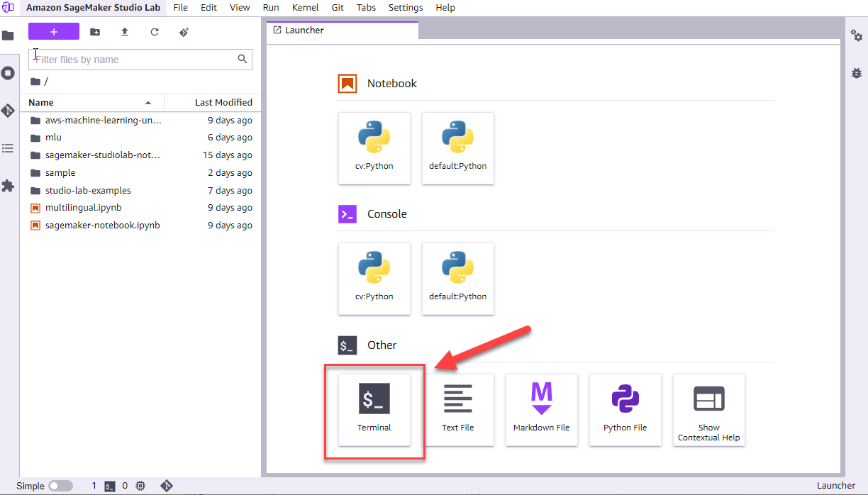Open the Help menu
The height and width of the screenshot is (495, 868).
click(x=445, y=7)
